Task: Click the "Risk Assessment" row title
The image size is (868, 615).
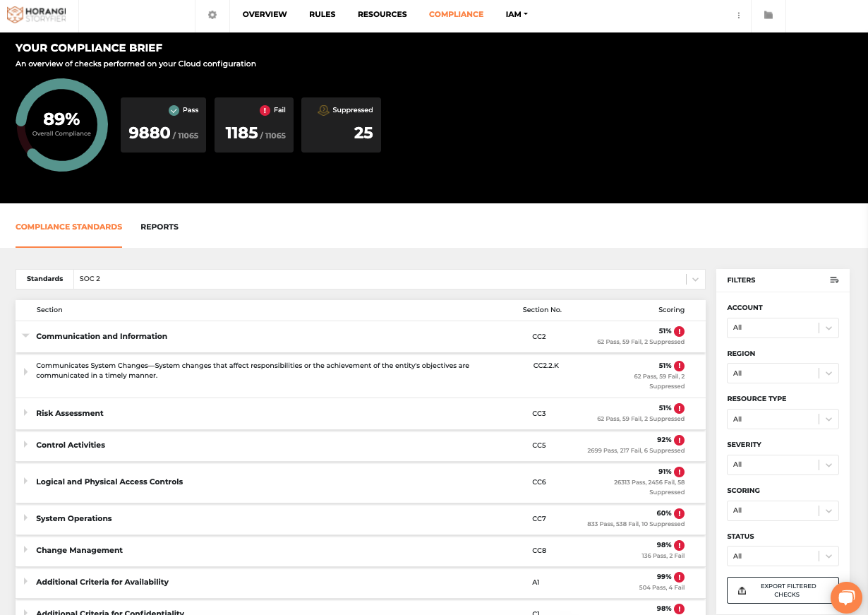Action: tap(70, 413)
